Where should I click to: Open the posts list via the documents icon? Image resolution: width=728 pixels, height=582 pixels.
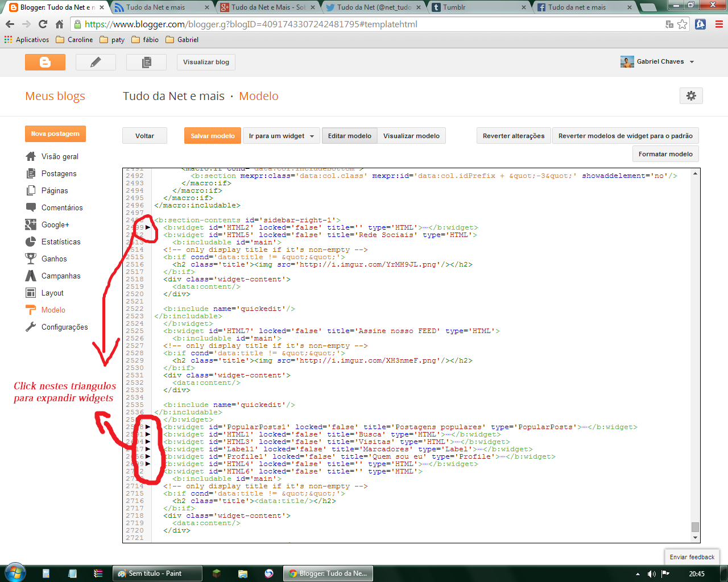pyautogui.click(x=146, y=62)
